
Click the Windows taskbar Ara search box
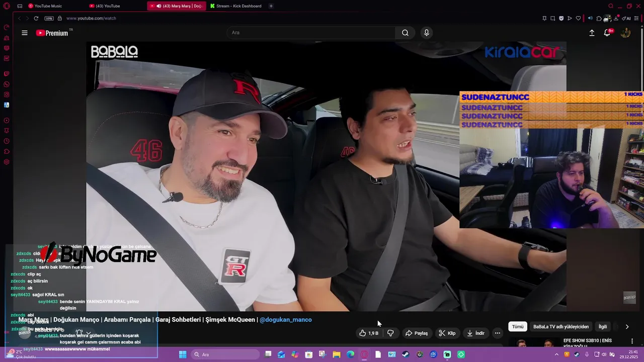point(225,354)
